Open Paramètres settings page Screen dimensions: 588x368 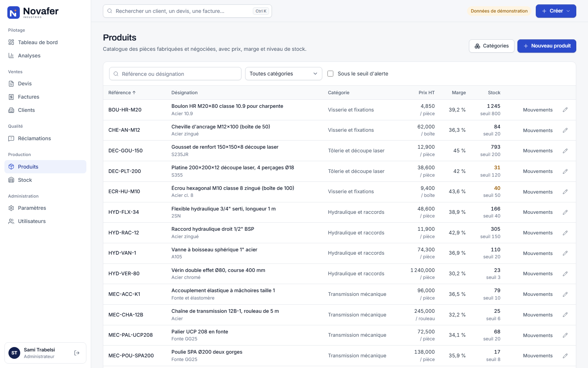click(46, 208)
